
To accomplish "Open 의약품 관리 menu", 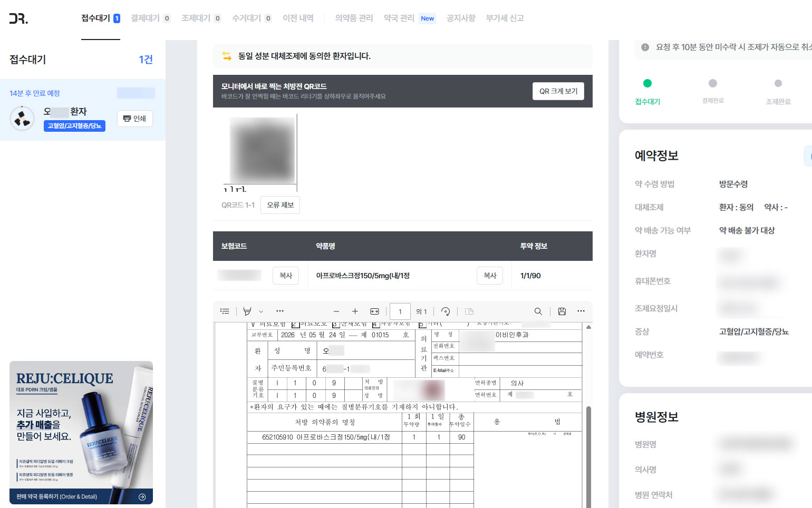I will click(354, 18).
